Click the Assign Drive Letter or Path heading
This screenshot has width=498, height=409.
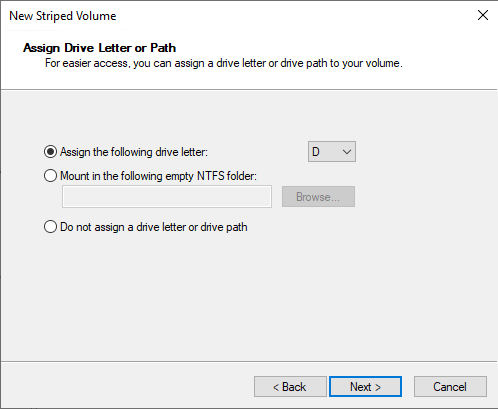99,48
